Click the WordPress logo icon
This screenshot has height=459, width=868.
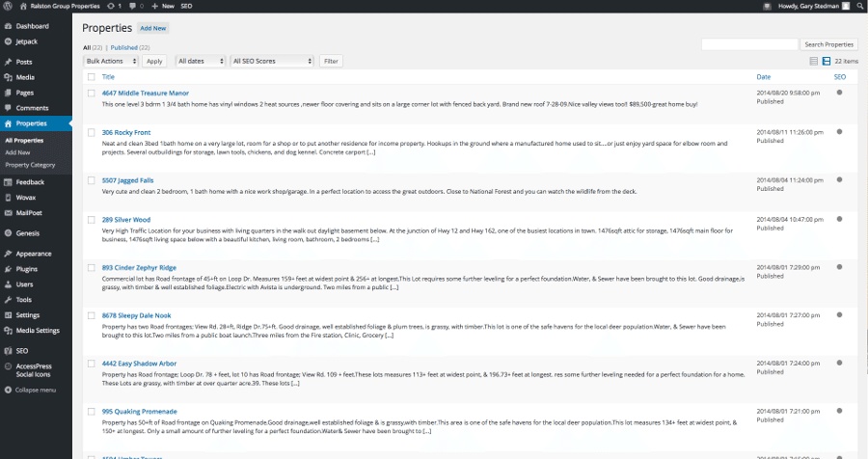click(x=8, y=6)
